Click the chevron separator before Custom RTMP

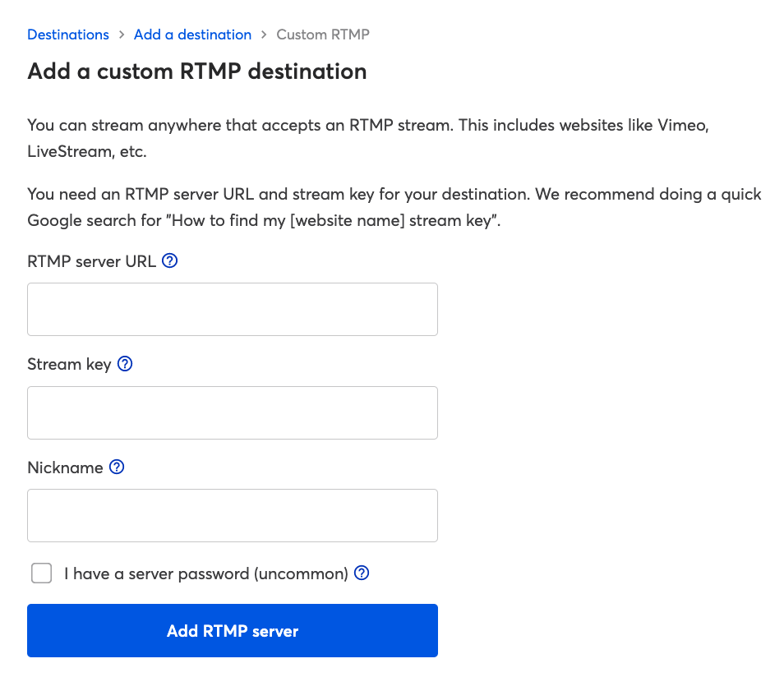(x=264, y=35)
